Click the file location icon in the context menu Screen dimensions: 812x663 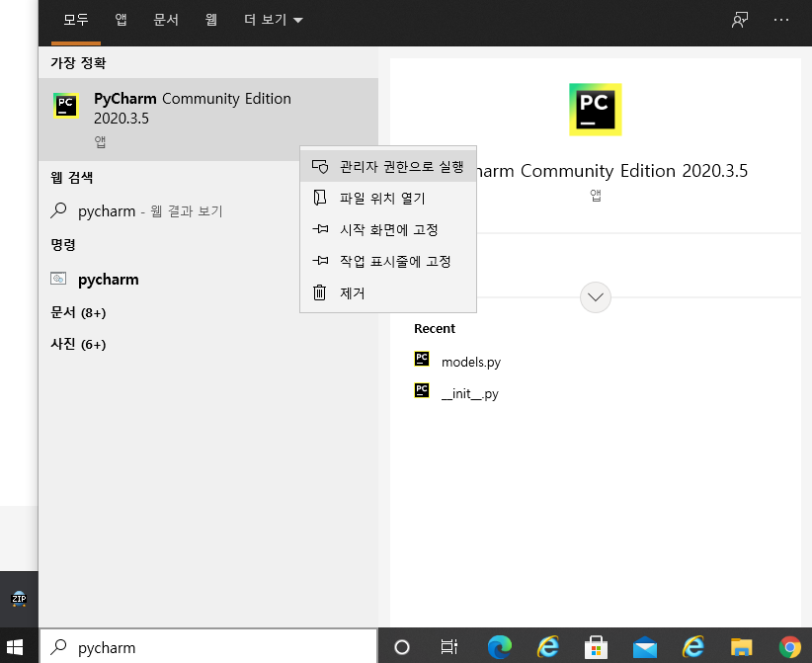click(x=320, y=198)
